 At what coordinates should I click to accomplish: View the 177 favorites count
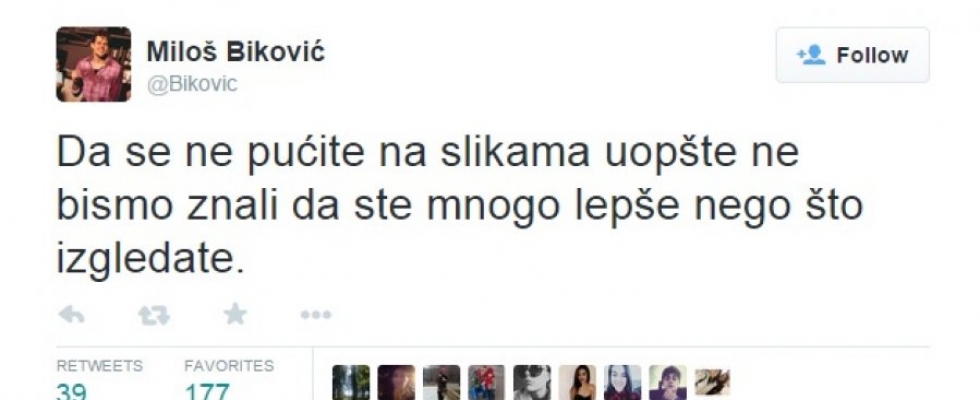point(207,392)
